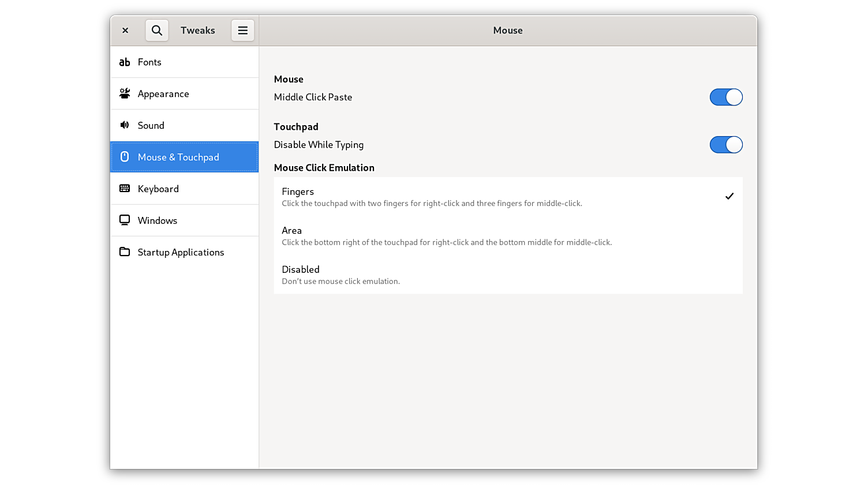Switch to the Sound settings
Screen dimensions: 868x488
tap(151, 126)
